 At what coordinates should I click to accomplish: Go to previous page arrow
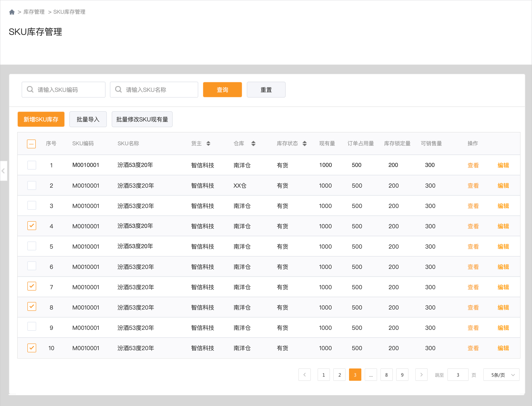tap(304, 375)
